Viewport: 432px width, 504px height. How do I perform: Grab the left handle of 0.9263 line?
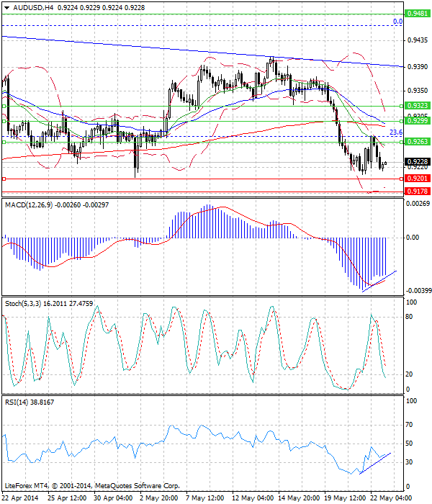point(4,142)
